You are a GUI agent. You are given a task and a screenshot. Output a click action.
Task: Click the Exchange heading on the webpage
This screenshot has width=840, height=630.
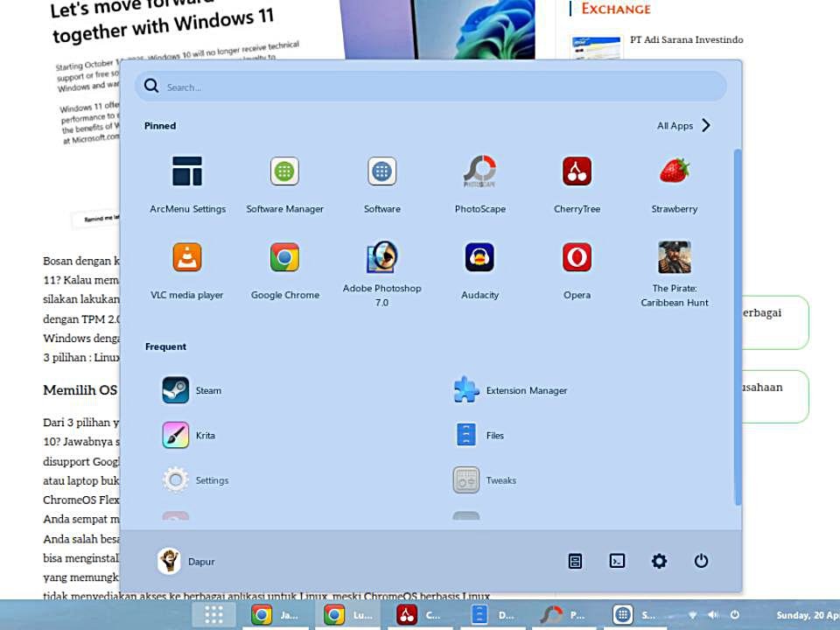(x=615, y=9)
